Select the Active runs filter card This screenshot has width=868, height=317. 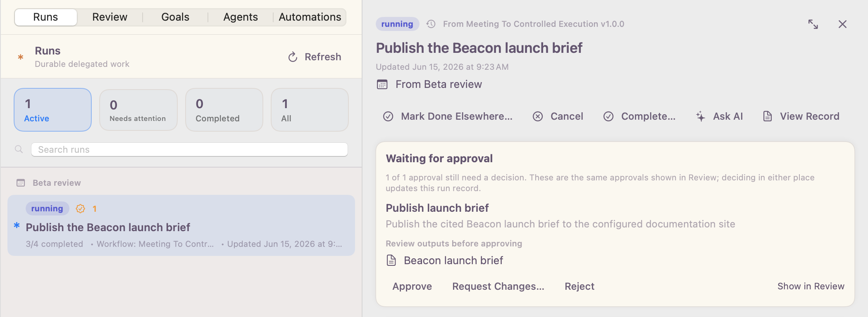click(x=53, y=110)
